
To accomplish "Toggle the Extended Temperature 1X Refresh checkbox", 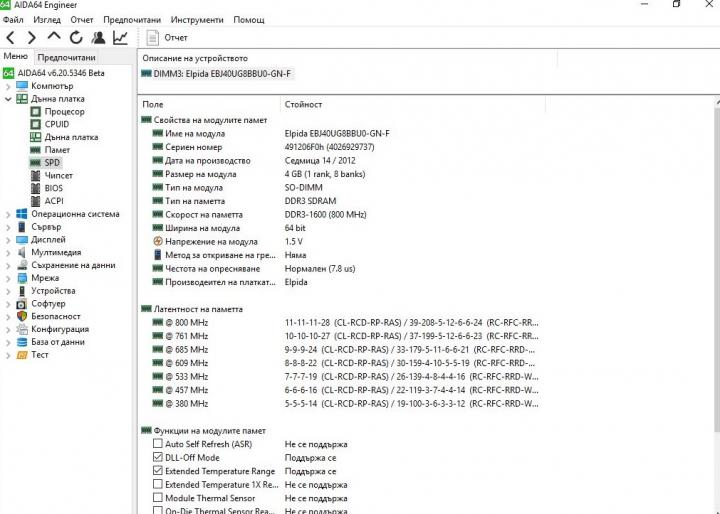I will (x=158, y=484).
